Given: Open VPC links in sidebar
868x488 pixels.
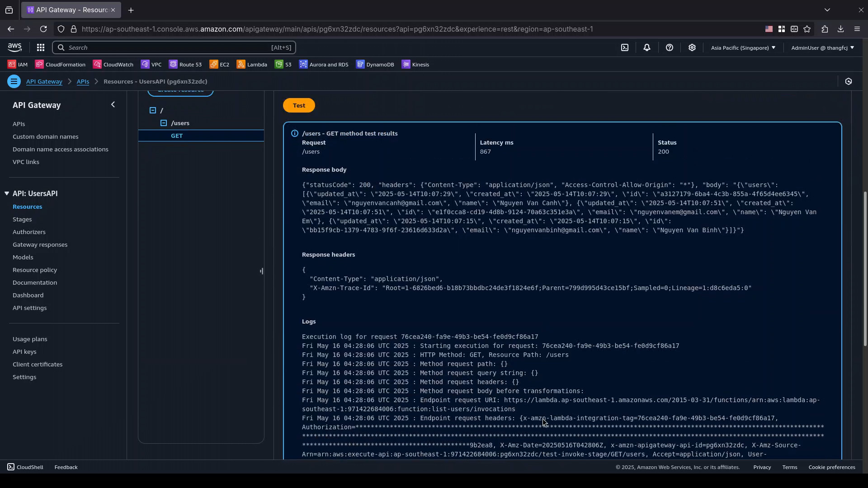Looking at the screenshot, I should point(26,162).
